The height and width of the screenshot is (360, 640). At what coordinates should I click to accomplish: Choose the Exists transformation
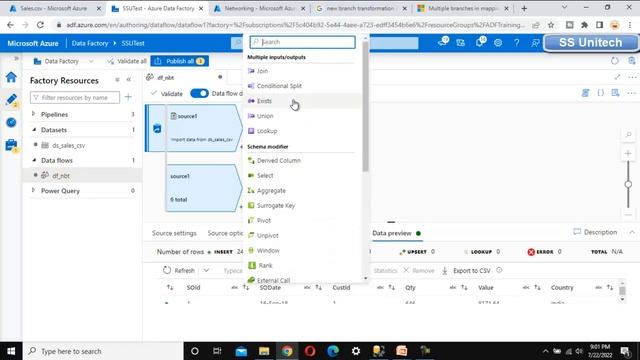click(264, 101)
